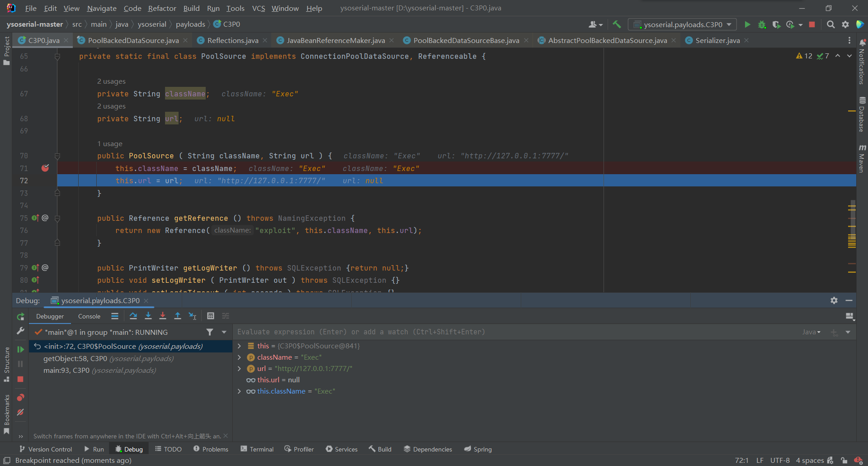Click the Show Execution Point icon
This screenshot has height=466, width=868.
(115, 316)
